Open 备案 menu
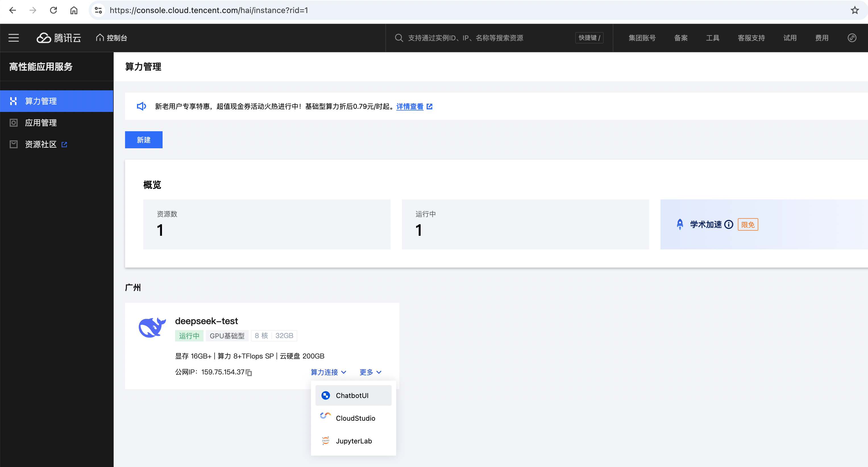868x467 pixels. pyautogui.click(x=681, y=38)
